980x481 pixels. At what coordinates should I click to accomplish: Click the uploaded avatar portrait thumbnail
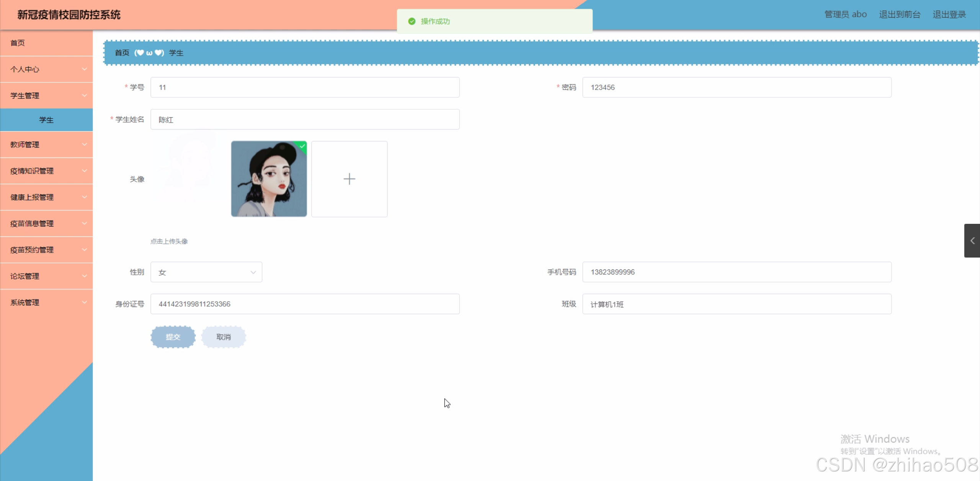point(269,179)
